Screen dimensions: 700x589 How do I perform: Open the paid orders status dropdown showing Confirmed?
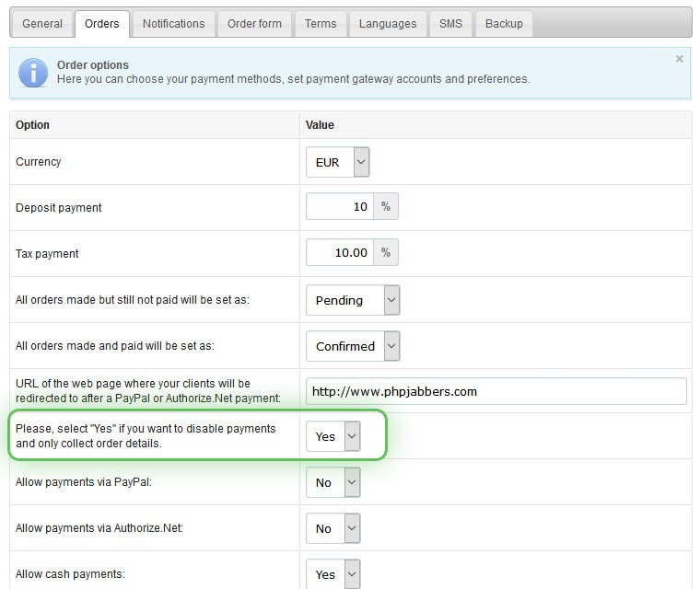click(x=353, y=346)
